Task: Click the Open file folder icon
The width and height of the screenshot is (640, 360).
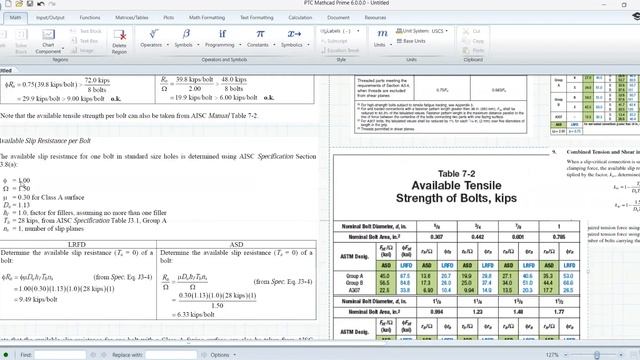Action: click(19, 4)
